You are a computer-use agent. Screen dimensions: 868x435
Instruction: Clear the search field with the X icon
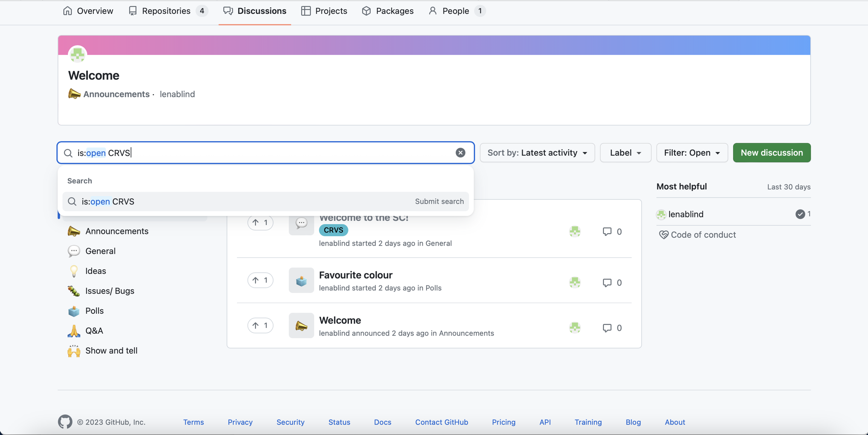460,153
